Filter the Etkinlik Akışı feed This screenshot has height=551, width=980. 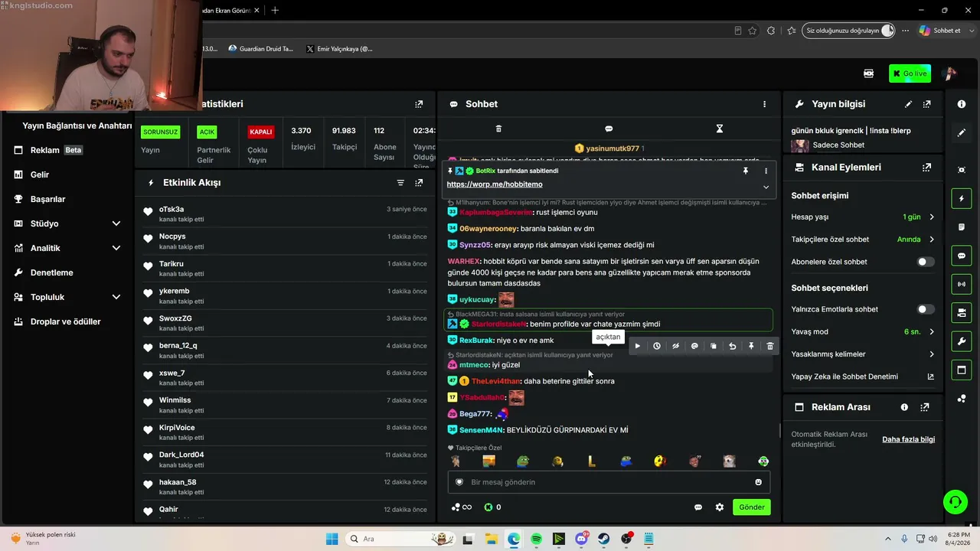(400, 183)
